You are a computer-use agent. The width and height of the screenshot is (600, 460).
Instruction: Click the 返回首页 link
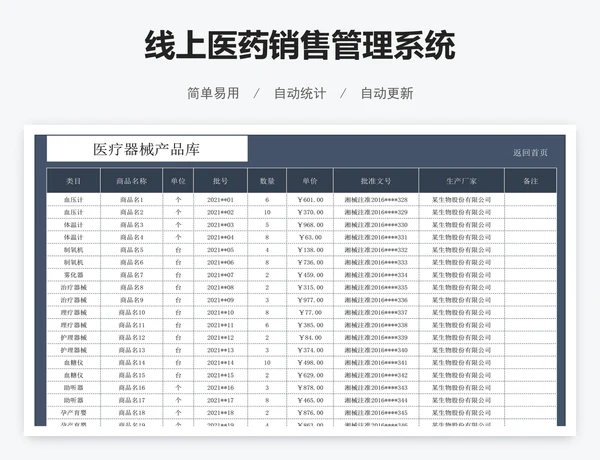click(530, 153)
